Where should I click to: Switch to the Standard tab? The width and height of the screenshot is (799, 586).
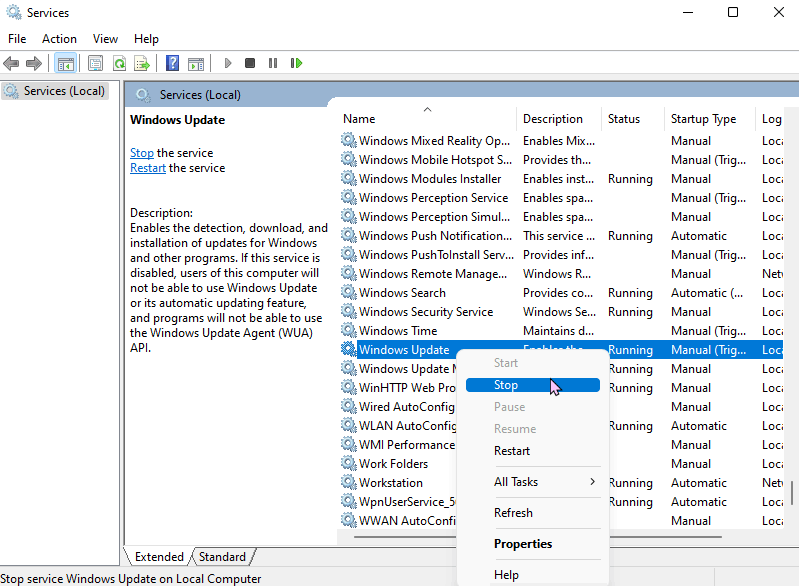click(222, 557)
